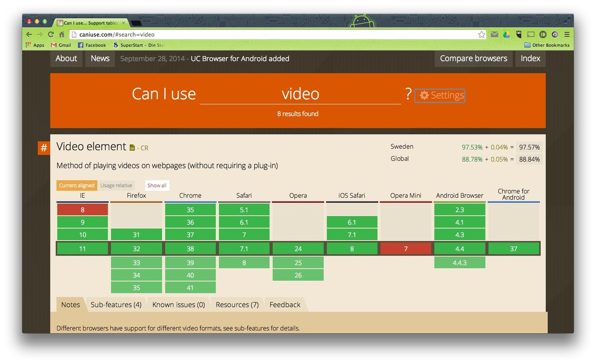Screen dimensions: 596x364
Task: Open the Other Bookmarks folder
Action: pos(547,45)
